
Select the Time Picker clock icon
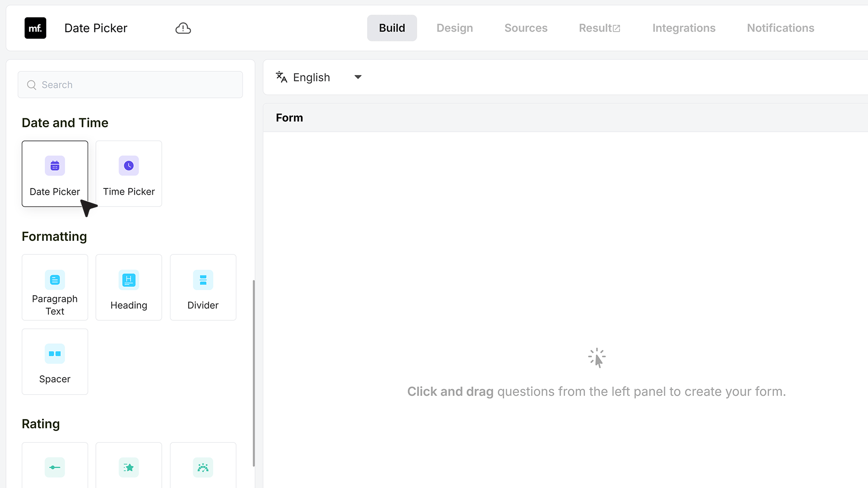(129, 166)
